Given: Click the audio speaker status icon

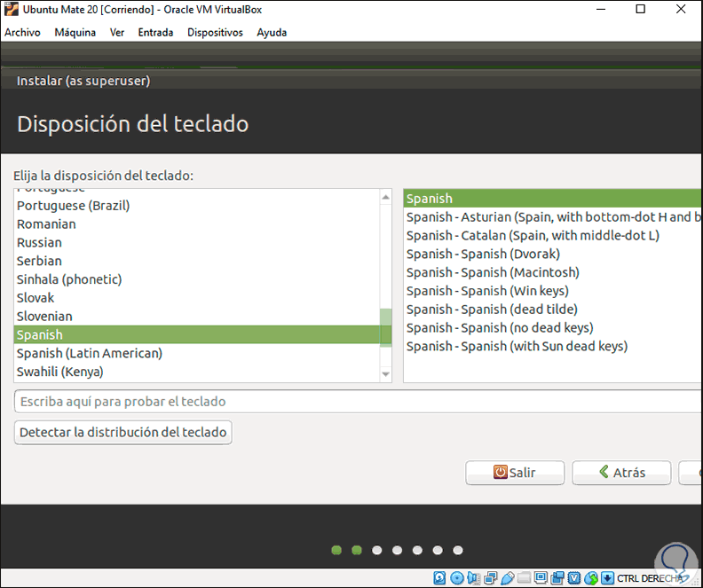Looking at the screenshot, I should click(x=473, y=578).
